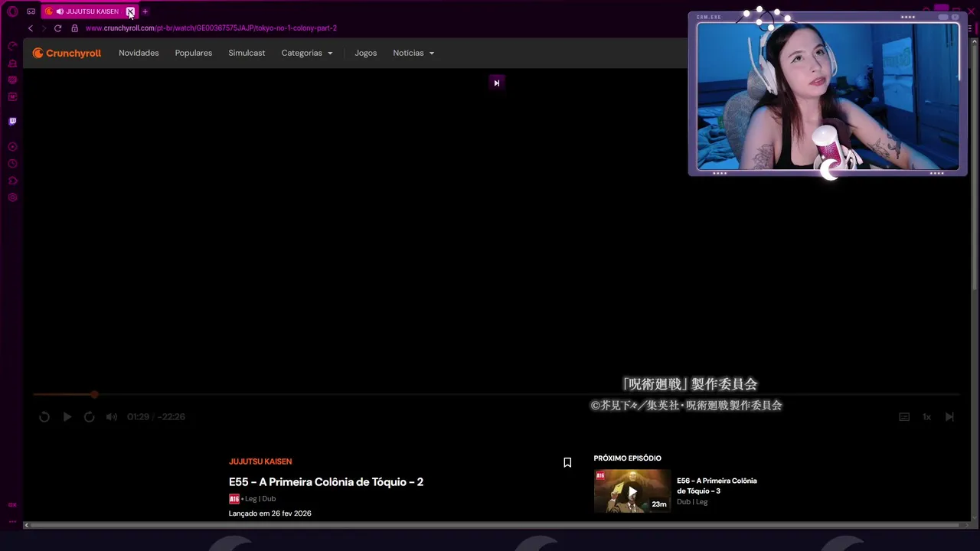Open the GX Cleaner sidebar icon

[12, 63]
